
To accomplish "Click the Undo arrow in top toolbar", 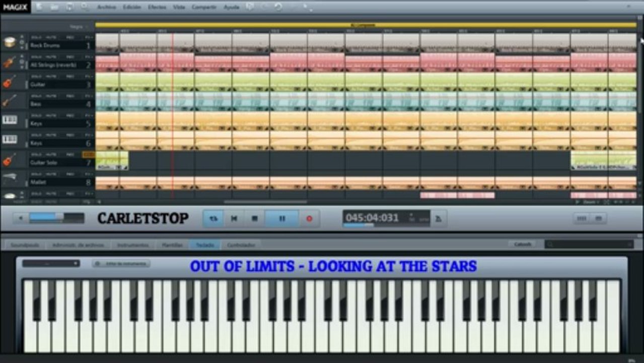I will pos(278,7).
